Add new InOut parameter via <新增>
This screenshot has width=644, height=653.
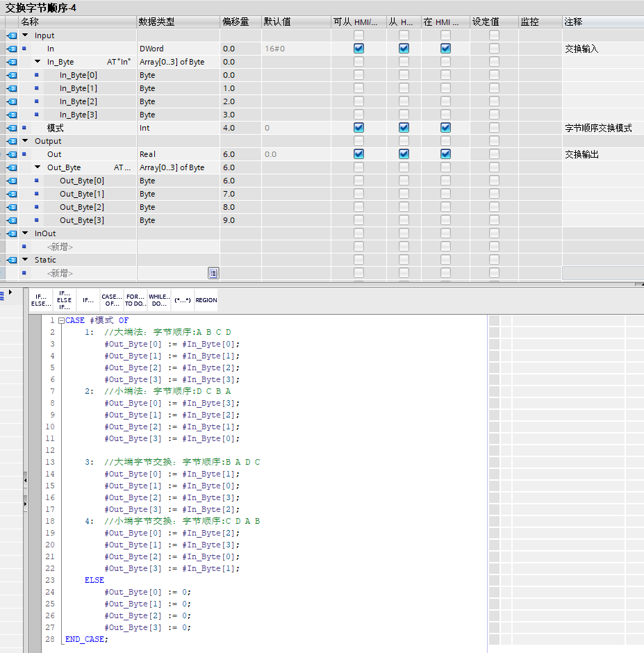(x=60, y=247)
